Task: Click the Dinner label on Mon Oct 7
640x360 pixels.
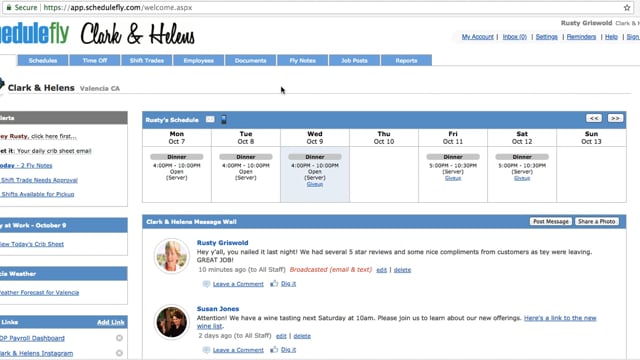Action: coord(177,157)
